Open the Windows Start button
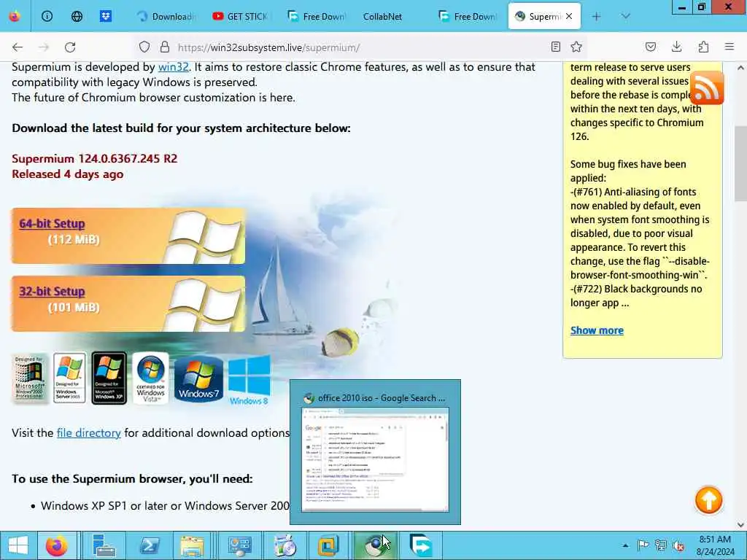The width and height of the screenshot is (747, 560). pos(18,545)
